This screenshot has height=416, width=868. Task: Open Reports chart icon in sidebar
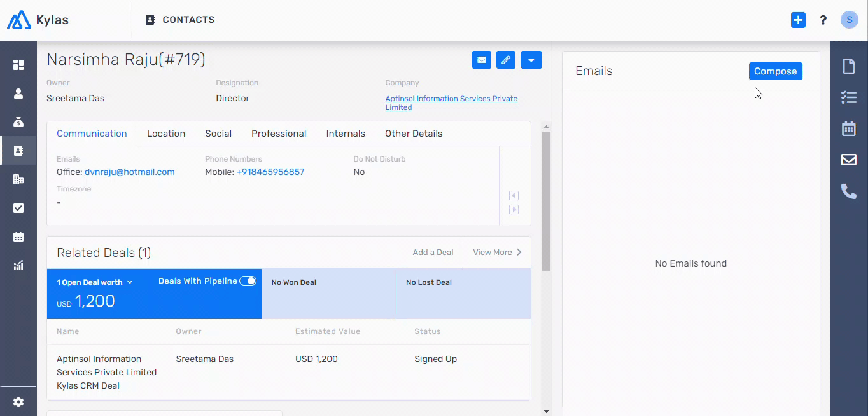point(18,265)
